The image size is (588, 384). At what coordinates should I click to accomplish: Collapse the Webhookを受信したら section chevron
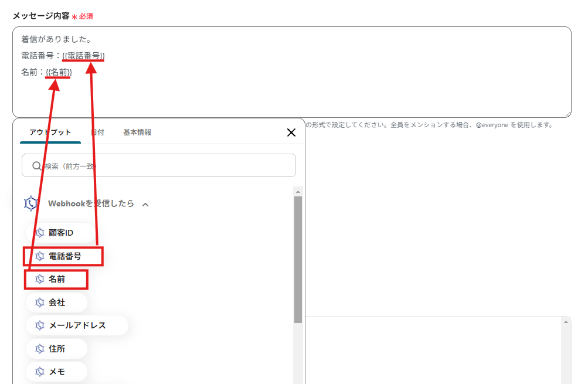pos(146,204)
